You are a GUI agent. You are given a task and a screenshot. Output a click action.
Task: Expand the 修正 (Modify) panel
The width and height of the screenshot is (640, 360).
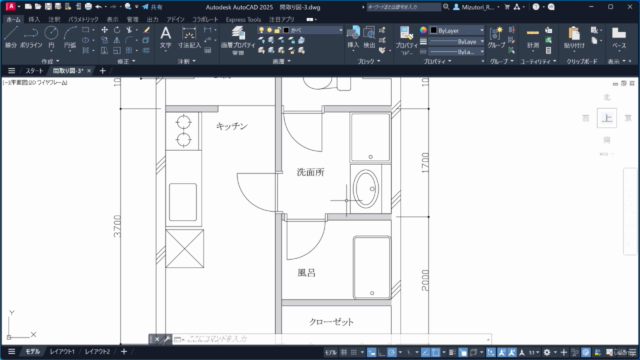click(x=126, y=61)
